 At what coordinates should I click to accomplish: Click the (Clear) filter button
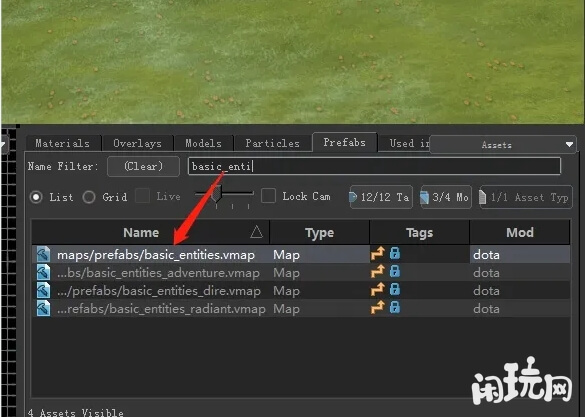[143, 166]
